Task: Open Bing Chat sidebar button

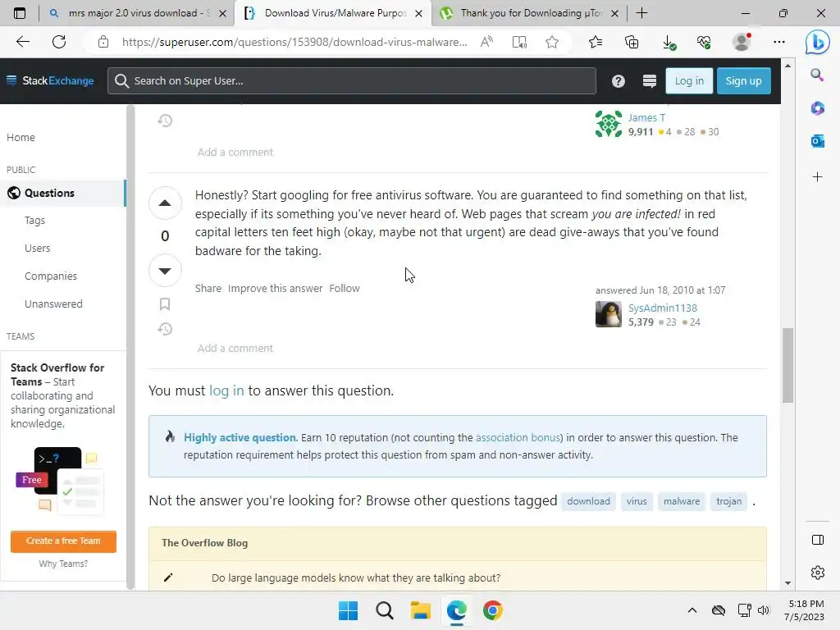Action: (817, 42)
